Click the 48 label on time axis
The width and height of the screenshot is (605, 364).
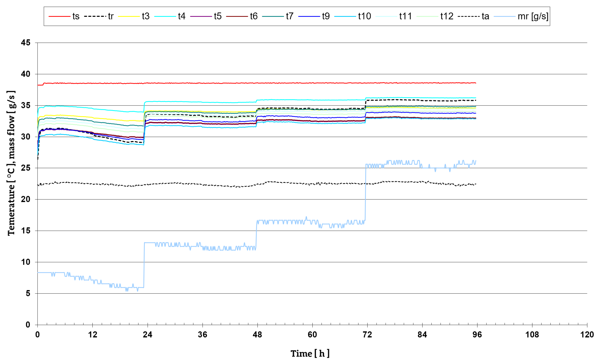[x=257, y=335]
